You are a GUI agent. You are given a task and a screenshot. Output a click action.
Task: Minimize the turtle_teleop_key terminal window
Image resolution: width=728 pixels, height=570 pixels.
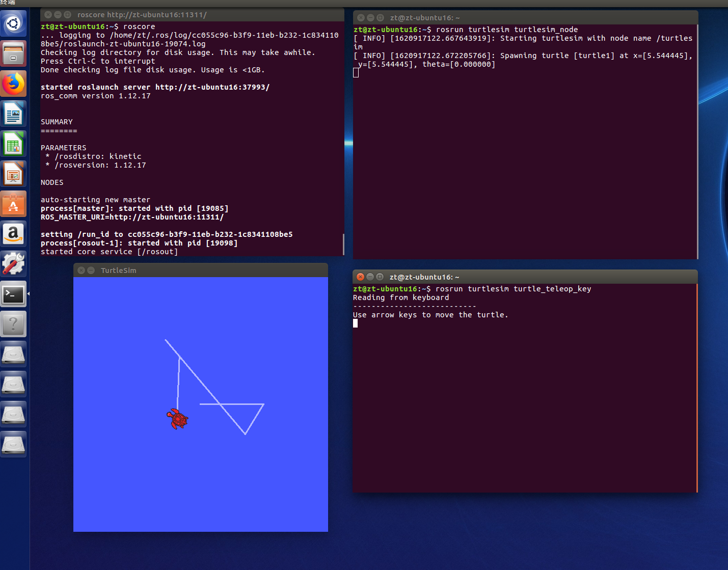coord(370,277)
